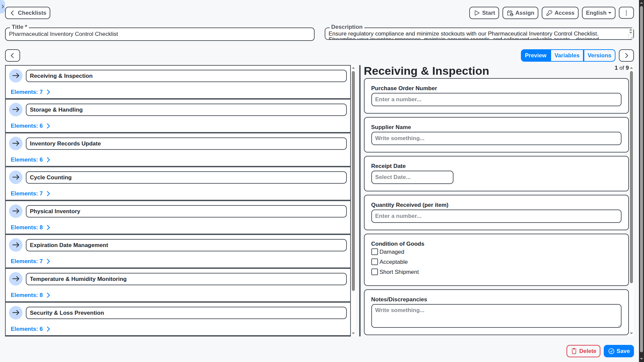Switch to the Variables tab
Screen dimensions: 644x362
click(x=567, y=55)
